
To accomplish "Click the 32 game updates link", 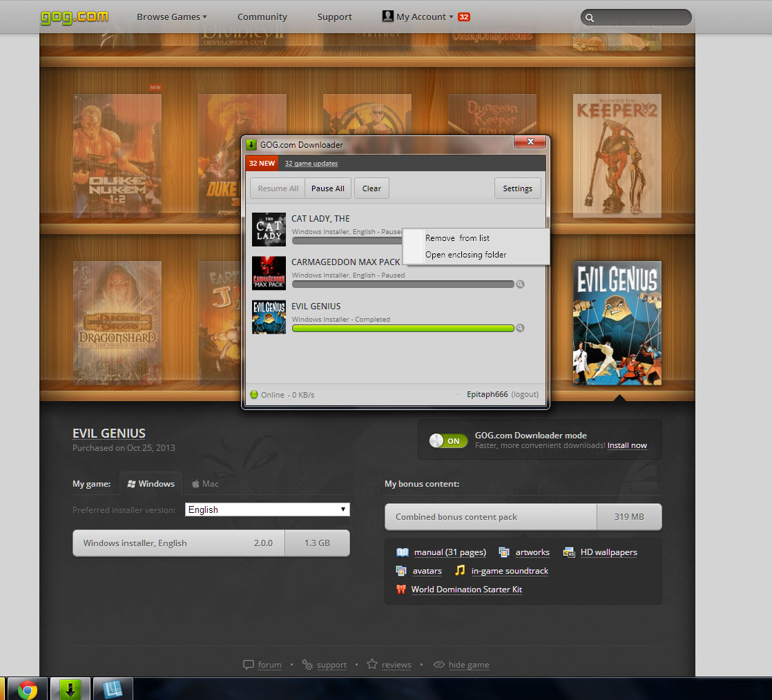I will coord(311,164).
